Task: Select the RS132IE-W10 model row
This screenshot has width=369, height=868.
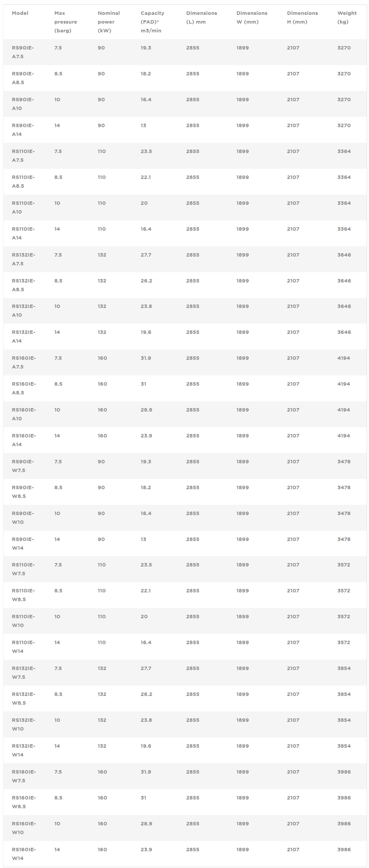Action: (185, 724)
